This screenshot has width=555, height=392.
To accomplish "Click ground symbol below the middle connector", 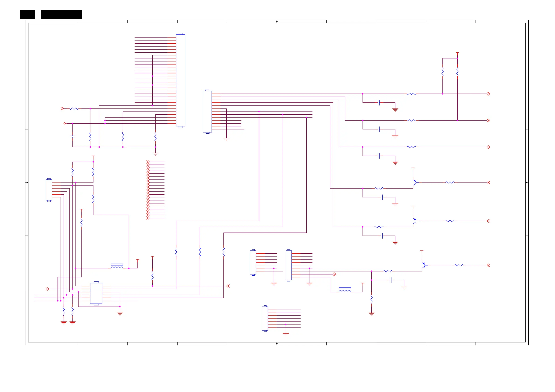I will 226,139.
